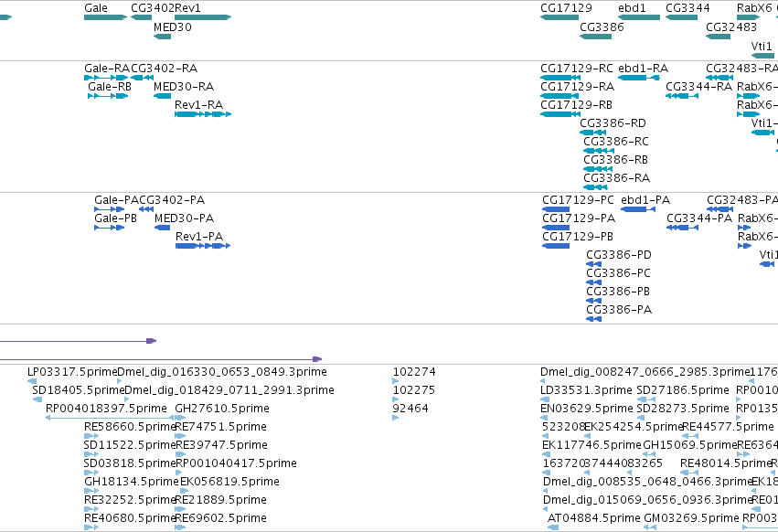Screen dimensions: 778x532
Task: Click the ebd1-RA transcript label
Action: click(x=644, y=68)
